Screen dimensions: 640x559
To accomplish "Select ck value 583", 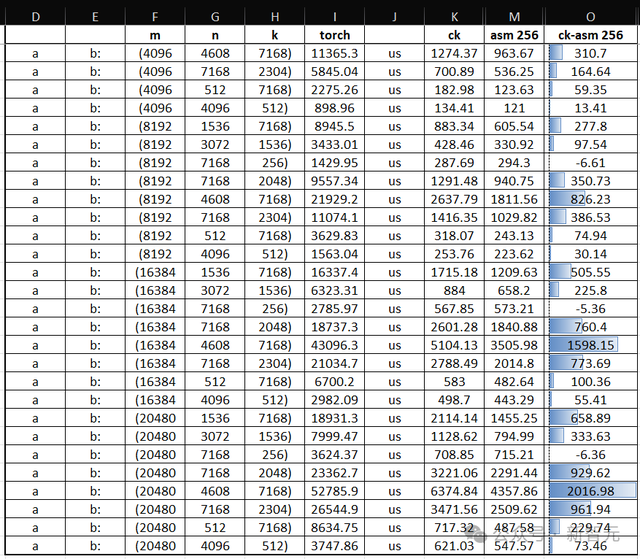I will point(454,382).
